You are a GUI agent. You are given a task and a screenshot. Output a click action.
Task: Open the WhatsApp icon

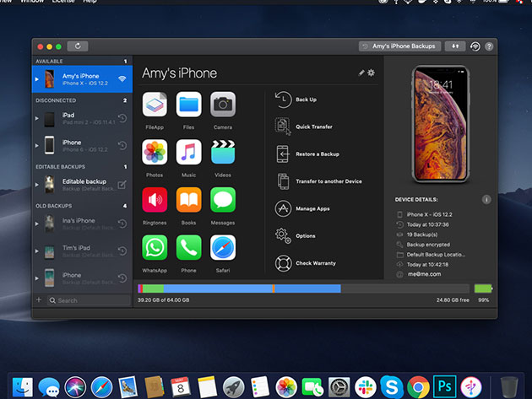tap(155, 248)
